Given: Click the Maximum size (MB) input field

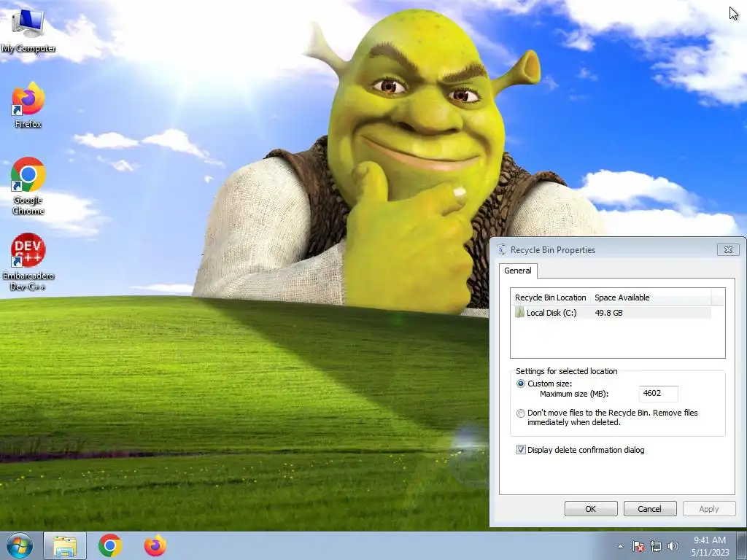Looking at the screenshot, I should [x=658, y=394].
